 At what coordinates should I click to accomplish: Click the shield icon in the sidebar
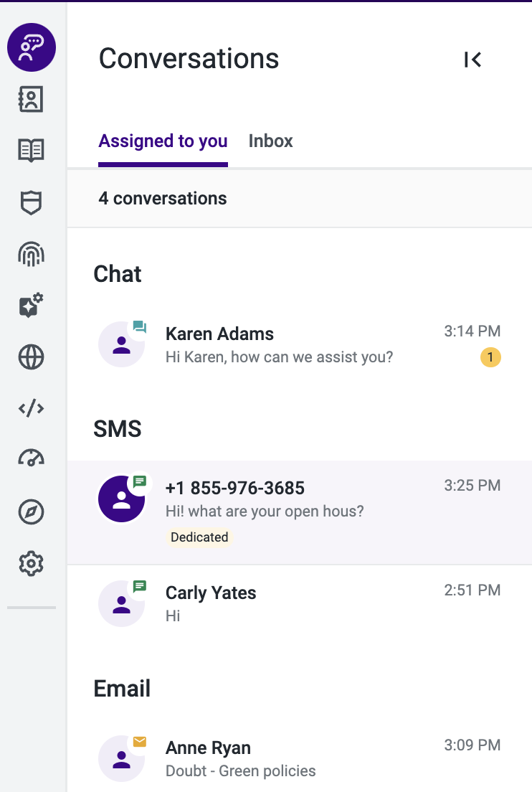point(32,202)
